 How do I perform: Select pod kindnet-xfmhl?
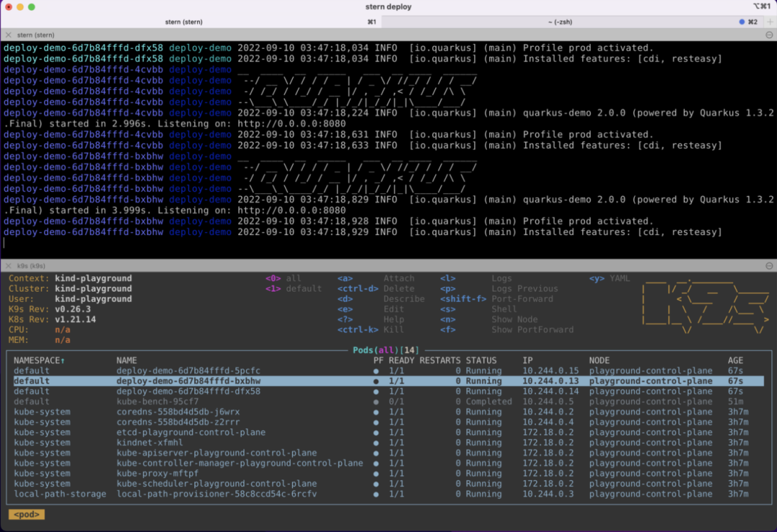(x=388, y=443)
